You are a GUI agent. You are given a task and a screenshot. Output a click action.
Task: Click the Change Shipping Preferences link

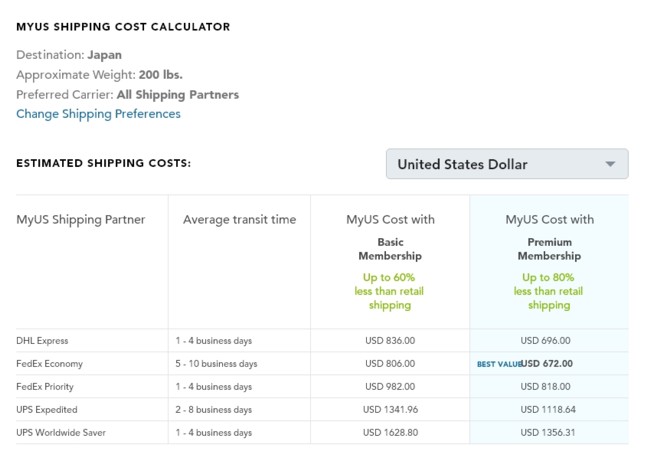98,114
